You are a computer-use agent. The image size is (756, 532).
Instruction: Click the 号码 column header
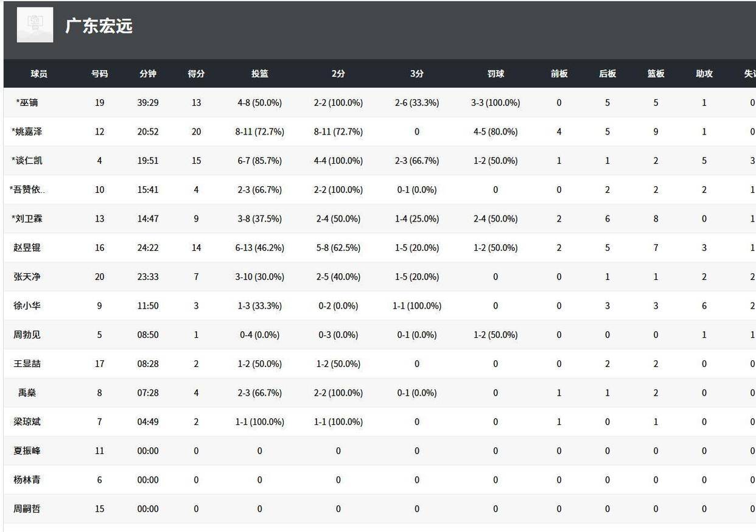click(99, 74)
